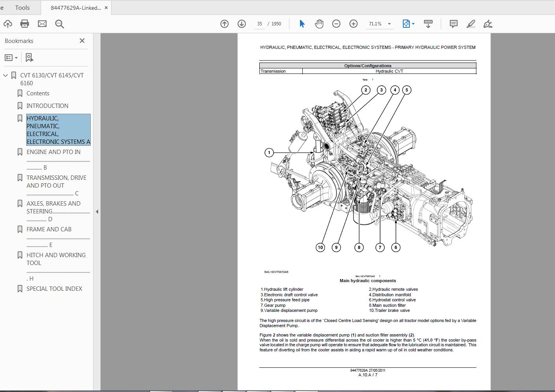555x392 pixels.
Task: Click the send by email envelope icon
Action: pos(42,24)
